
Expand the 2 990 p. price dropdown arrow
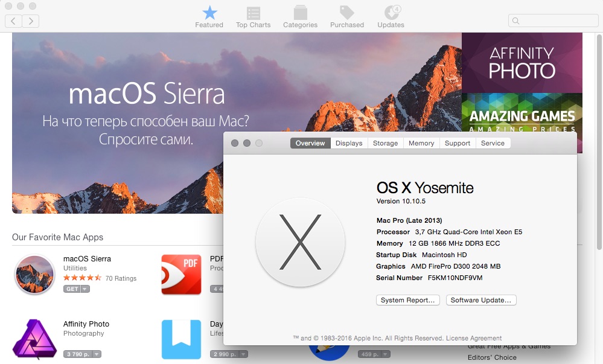pyautogui.click(x=243, y=354)
